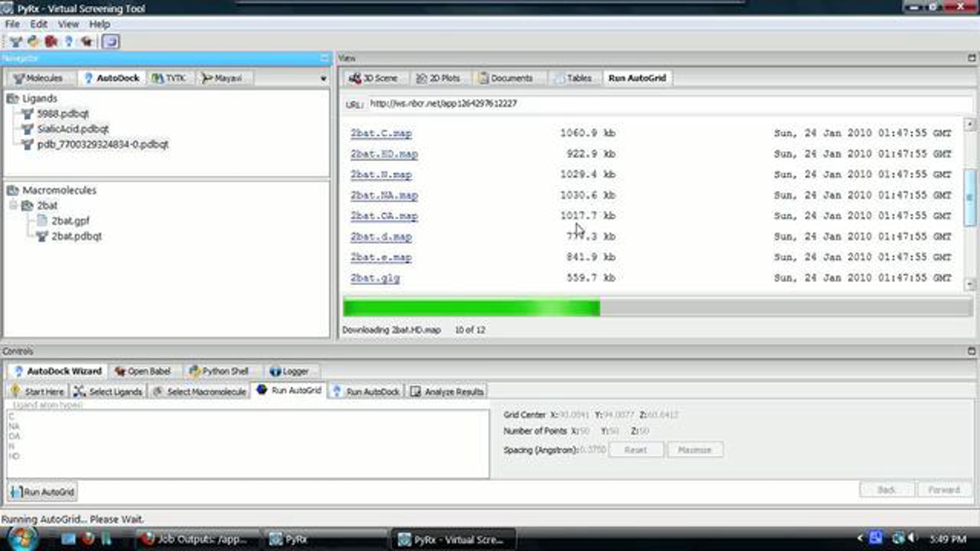Viewport: 980px width, 551px height.
Task: Click the molecule icon in the main toolbar
Action: coord(16,42)
